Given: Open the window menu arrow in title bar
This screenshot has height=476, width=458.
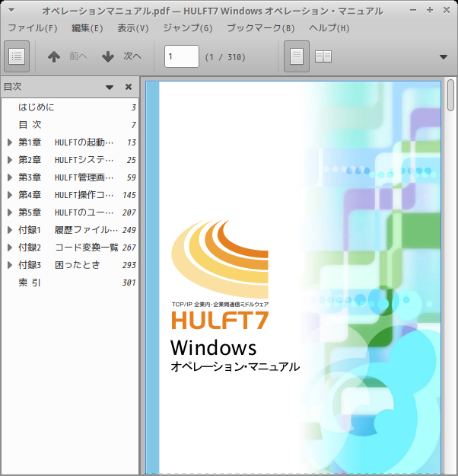Looking at the screenshot, I should pos(11,11).
